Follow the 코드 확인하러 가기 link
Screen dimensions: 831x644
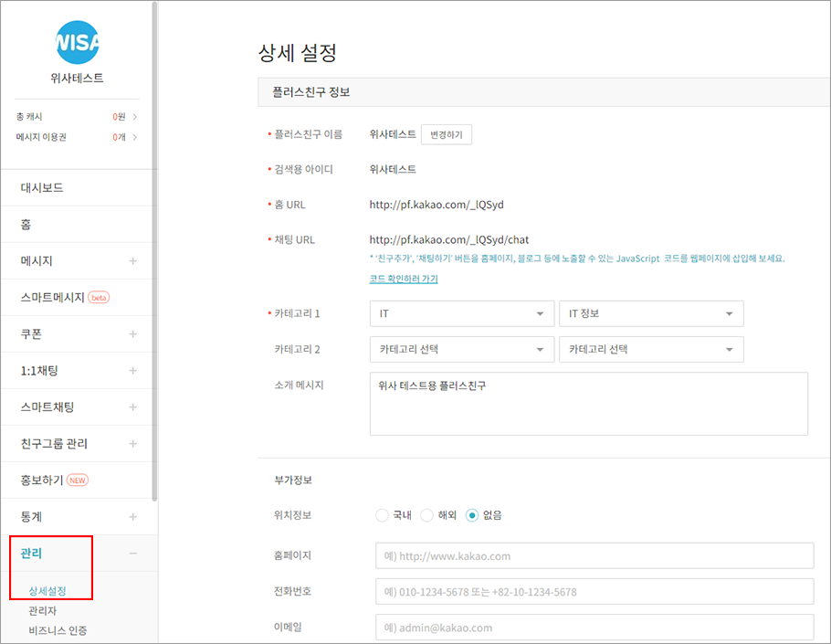[x=404, y=279]
